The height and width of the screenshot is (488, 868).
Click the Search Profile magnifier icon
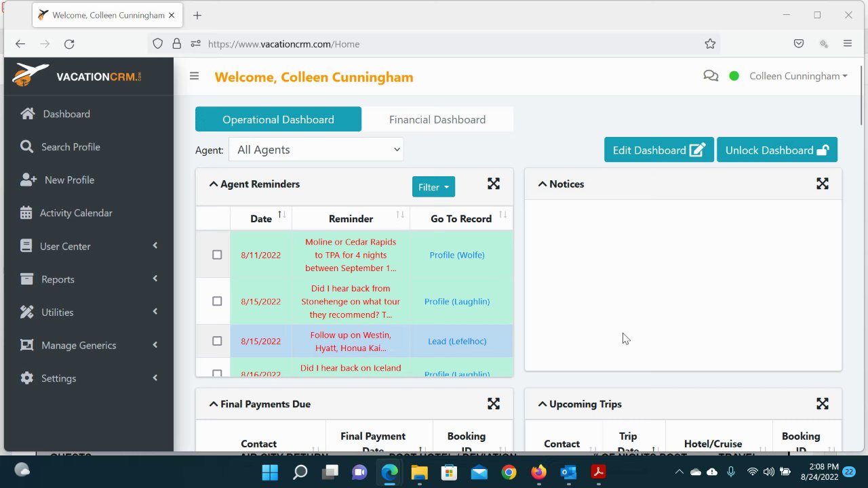26,146
